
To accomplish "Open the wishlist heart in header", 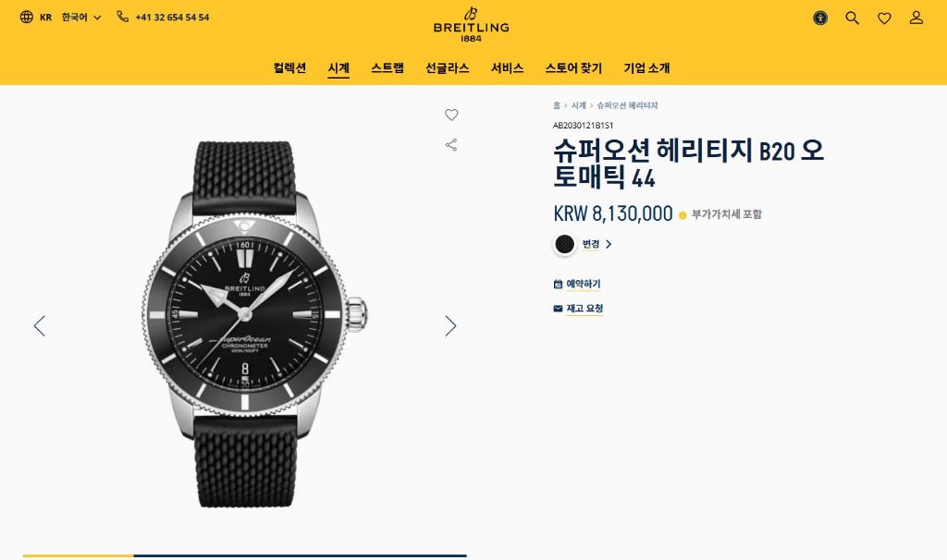I will tap(884, 18).
